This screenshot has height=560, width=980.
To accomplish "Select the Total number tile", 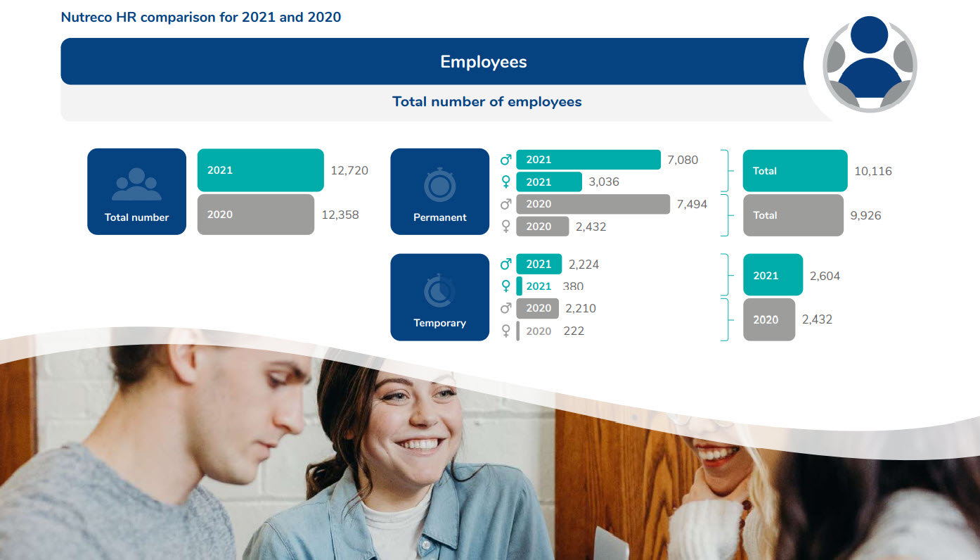I will click(x=136, y=191).
